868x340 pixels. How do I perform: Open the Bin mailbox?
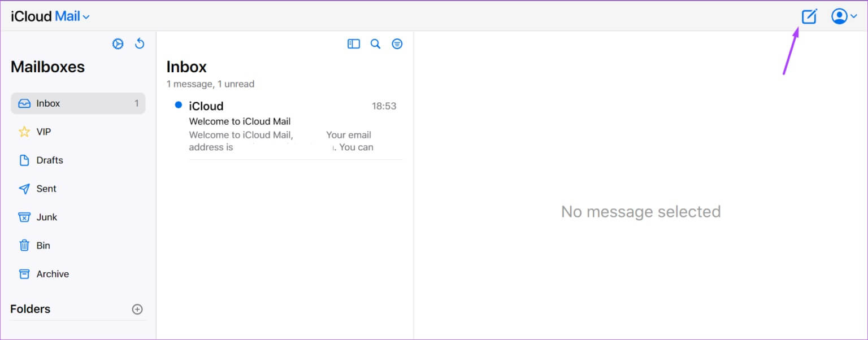pyautogui.click(x=78, y=245)
